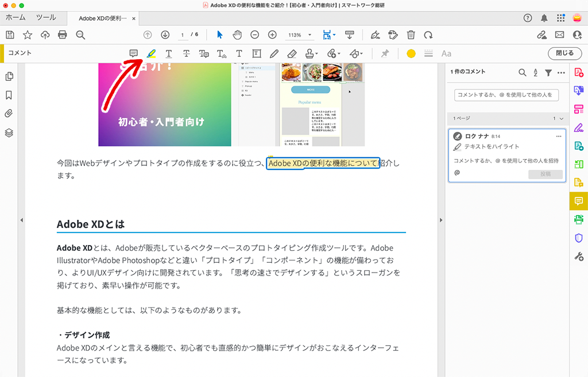The width and height of the screenshot is (588, 377).
Task: Open the find text magnifier
Action: click(80, 35)
